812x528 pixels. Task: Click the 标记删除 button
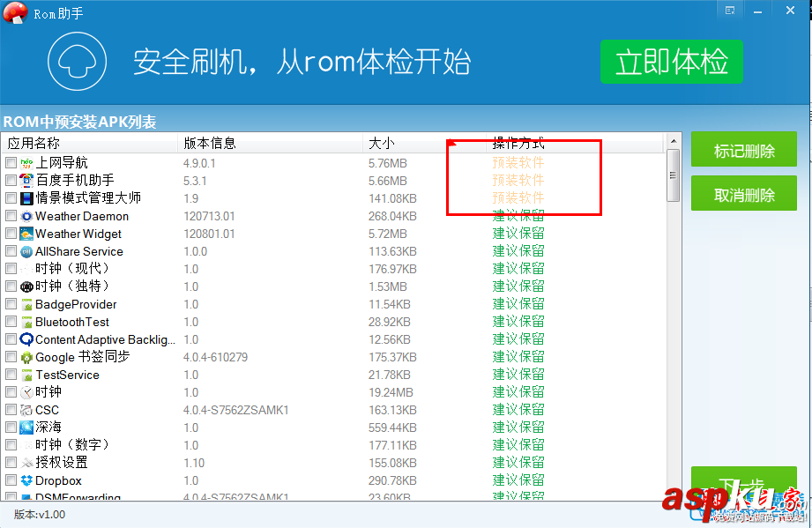tap(744, 149)
